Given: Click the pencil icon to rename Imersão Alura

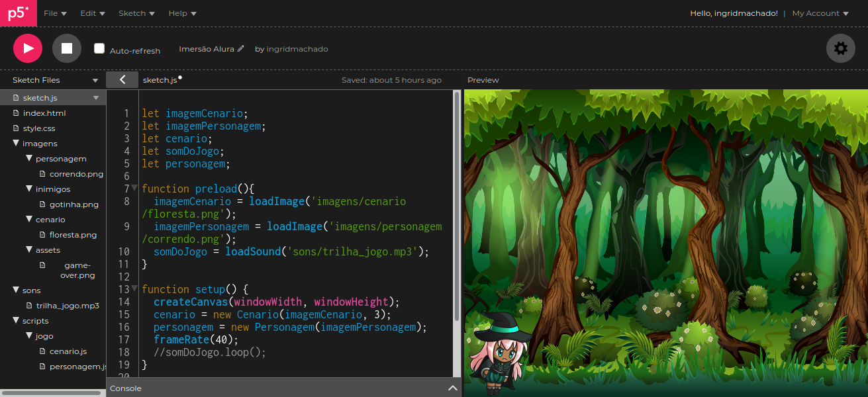Looking at the screenshot, I should click(241, 49).
